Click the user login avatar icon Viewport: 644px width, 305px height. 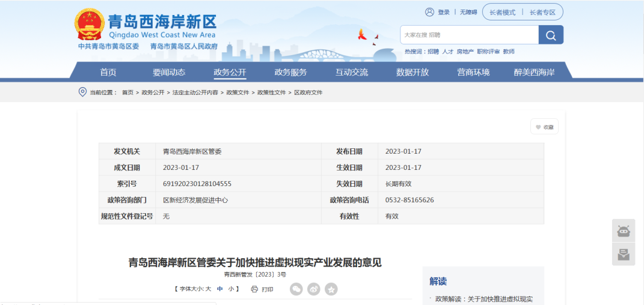tap(429, 12)
